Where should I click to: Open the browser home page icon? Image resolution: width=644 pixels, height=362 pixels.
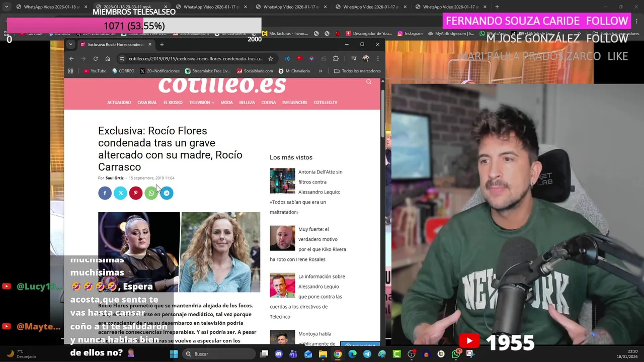coord(107,59)
